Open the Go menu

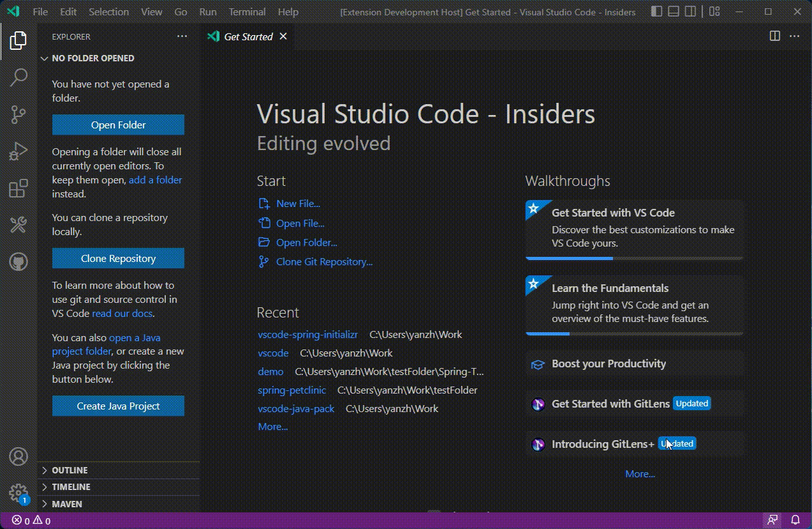[181, 11]
